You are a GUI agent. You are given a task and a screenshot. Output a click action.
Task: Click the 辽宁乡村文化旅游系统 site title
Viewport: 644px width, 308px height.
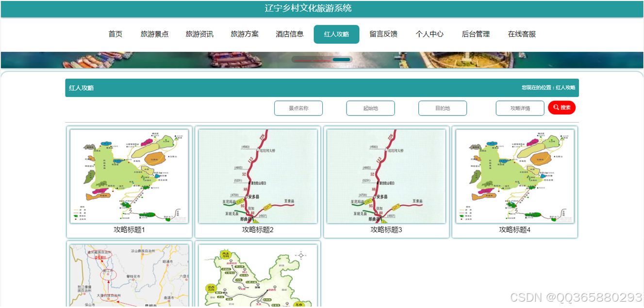pos(308,8)
